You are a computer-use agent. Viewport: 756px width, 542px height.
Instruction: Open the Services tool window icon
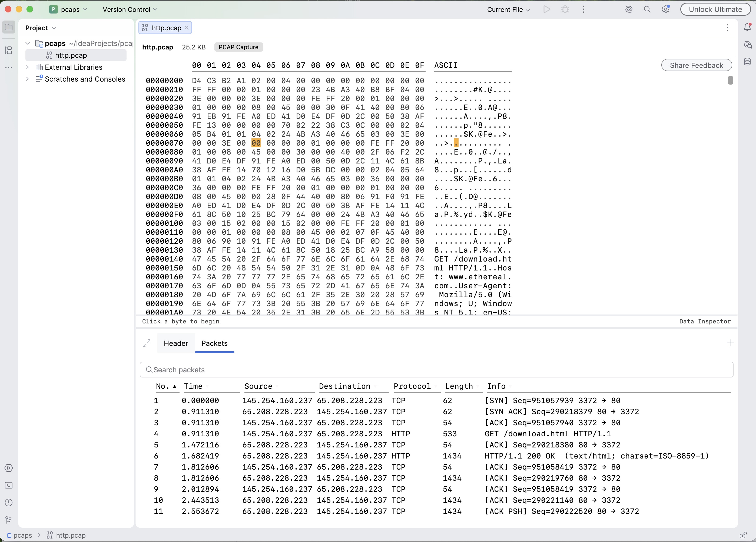[x=9, y=468]
